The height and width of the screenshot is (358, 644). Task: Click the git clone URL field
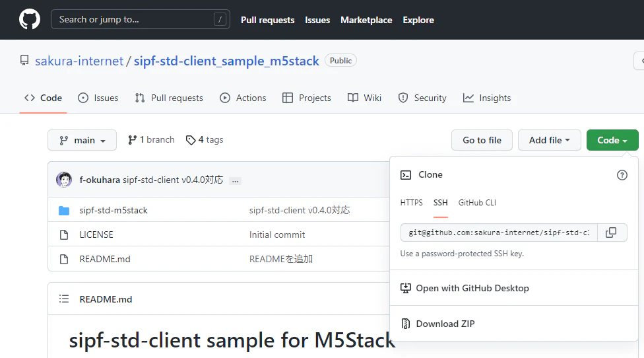499,233
